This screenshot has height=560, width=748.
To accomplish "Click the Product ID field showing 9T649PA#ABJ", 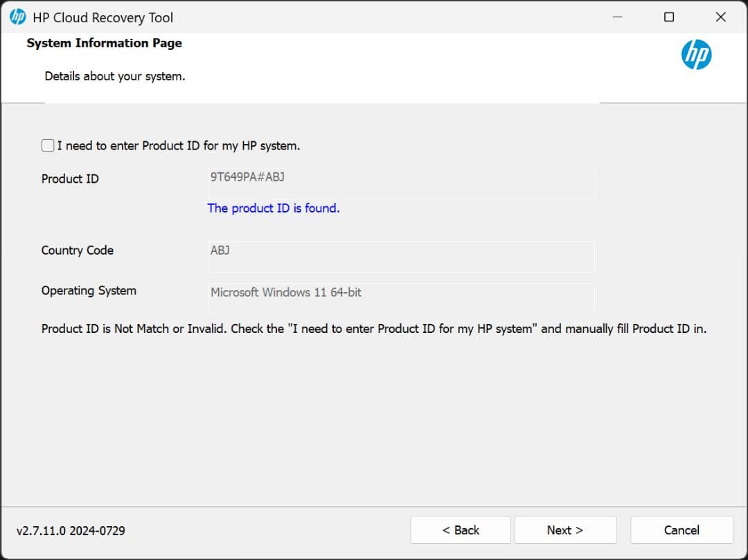I will tap(401, 183).
